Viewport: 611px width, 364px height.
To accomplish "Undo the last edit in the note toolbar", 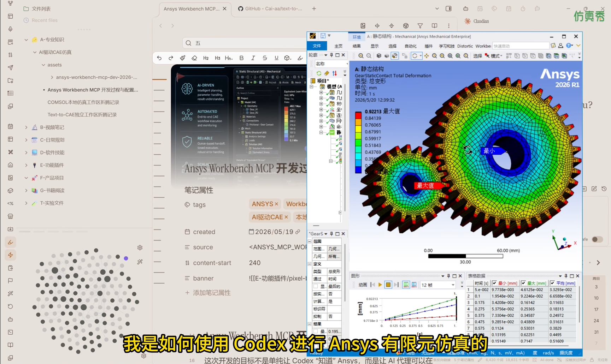I will point(159,58).
